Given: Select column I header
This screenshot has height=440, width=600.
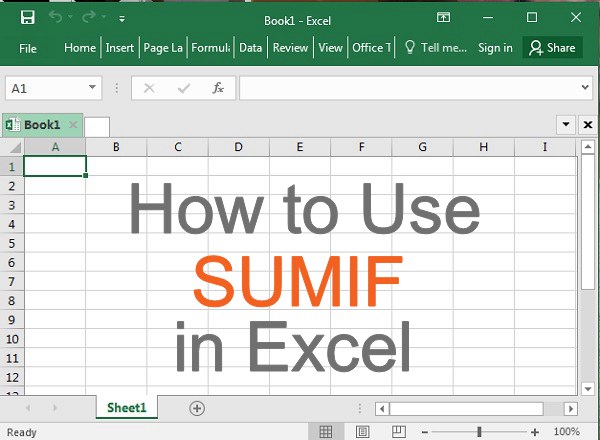Looking at the screenshot, I should click(545, 147).
